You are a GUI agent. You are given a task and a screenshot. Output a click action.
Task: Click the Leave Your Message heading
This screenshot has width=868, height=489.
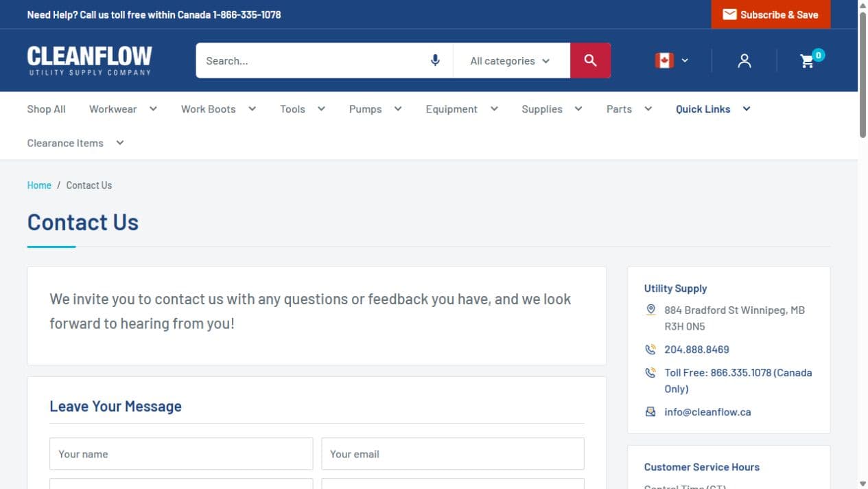click(115, 406)
